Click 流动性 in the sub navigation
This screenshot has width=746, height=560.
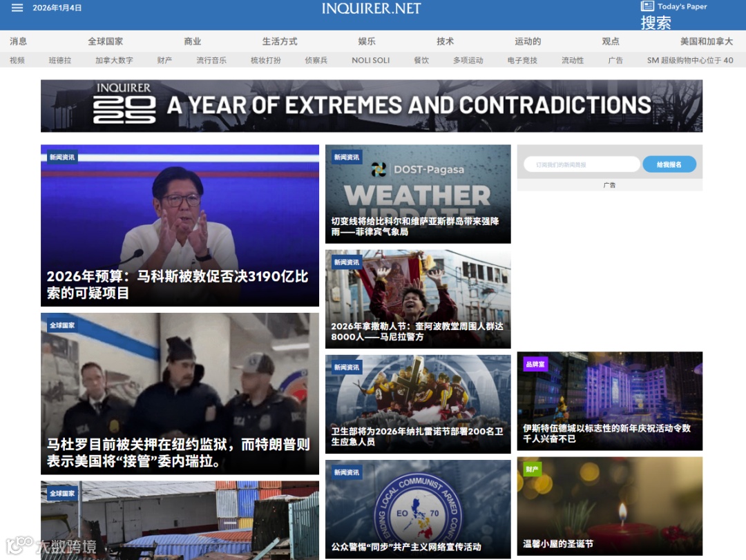tap(573, 60)
